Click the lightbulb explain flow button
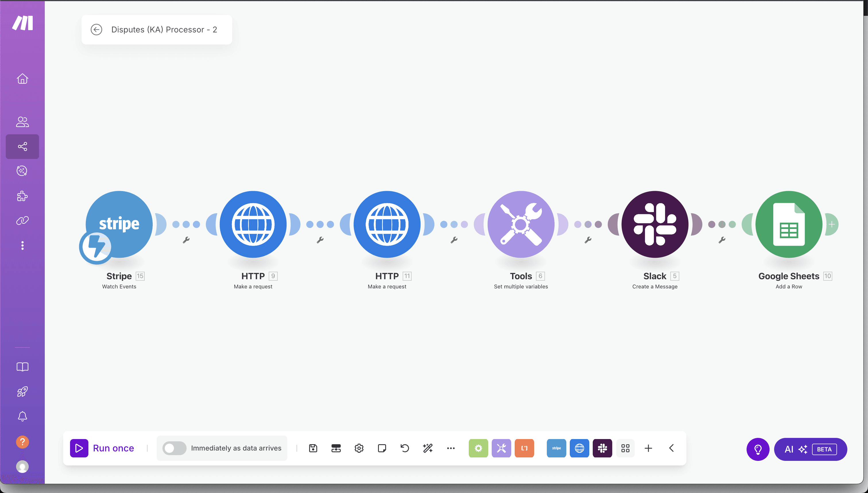The image size is (868, 493). pyautogui.click(x=758, y=449)
